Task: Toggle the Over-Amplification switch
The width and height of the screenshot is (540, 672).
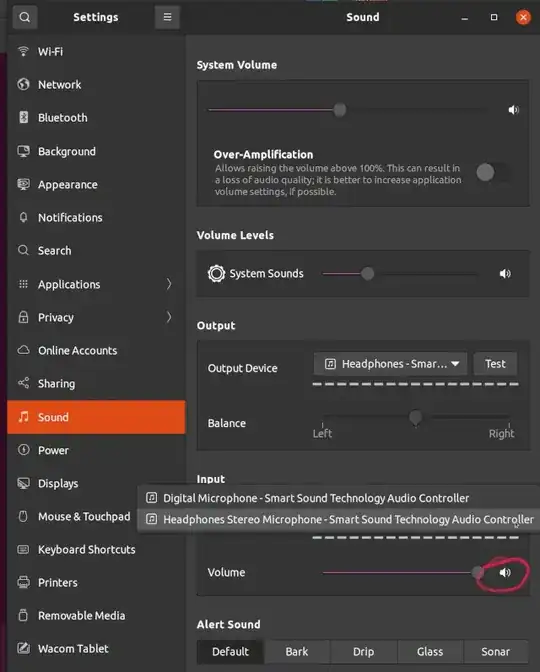Action: point(494,173)
